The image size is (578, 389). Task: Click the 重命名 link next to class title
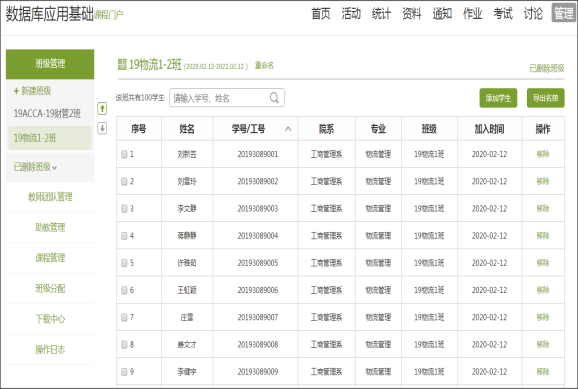[264, 66]
